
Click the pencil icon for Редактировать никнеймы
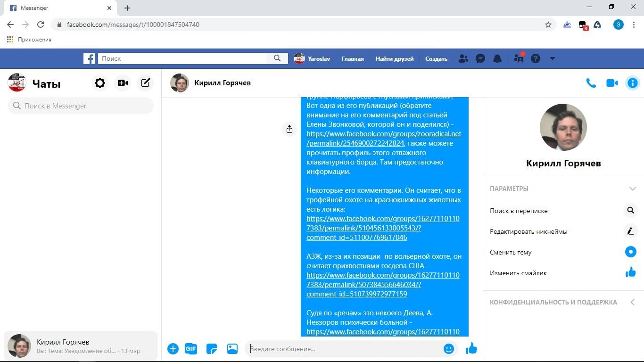click(630, 231)
